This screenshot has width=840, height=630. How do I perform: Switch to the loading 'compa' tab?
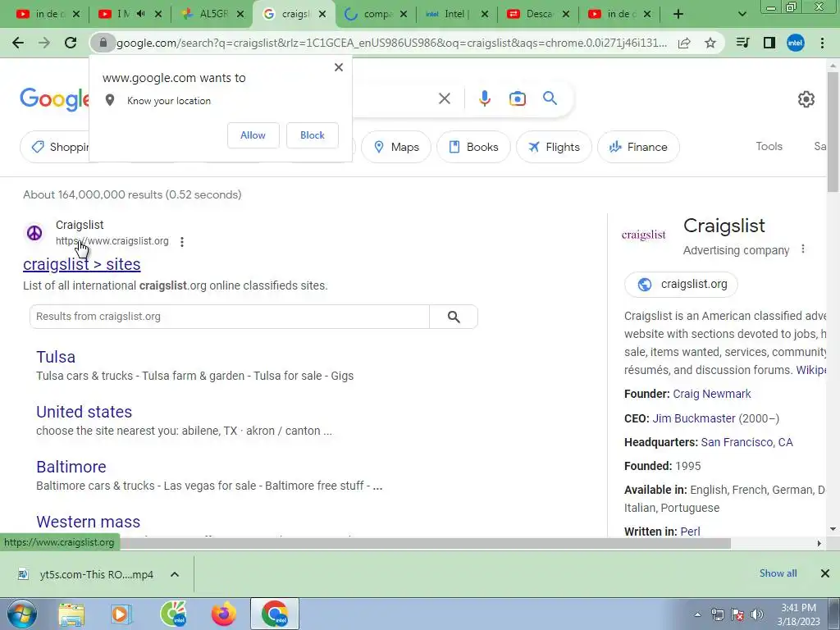pyautogui.click(x=377, y=14)
